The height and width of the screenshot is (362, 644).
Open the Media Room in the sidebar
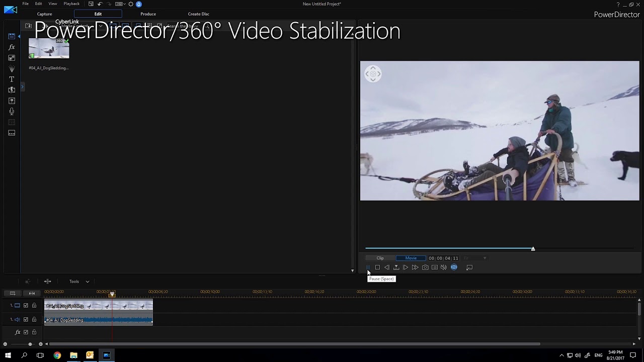tap(11, 36)
